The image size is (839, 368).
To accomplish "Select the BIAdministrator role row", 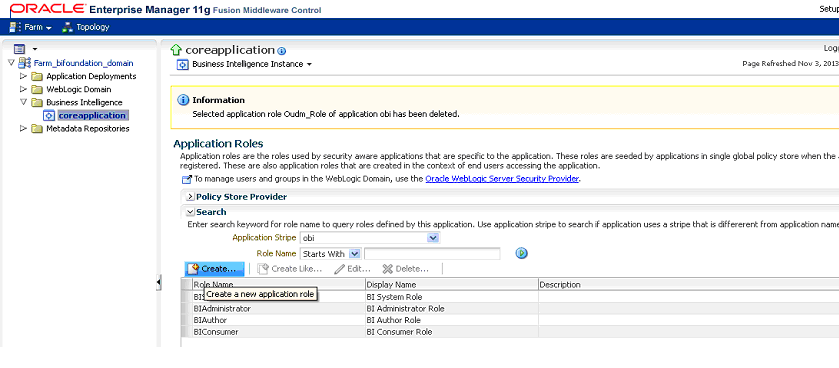I will coord(510,309).
